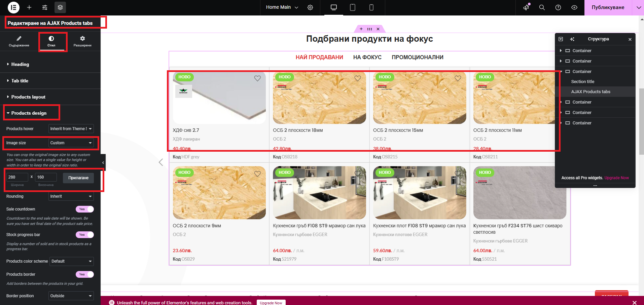Open the Elementor logo menu
The width and height of the screenshot is (644, 305).
tap(13, 7)
